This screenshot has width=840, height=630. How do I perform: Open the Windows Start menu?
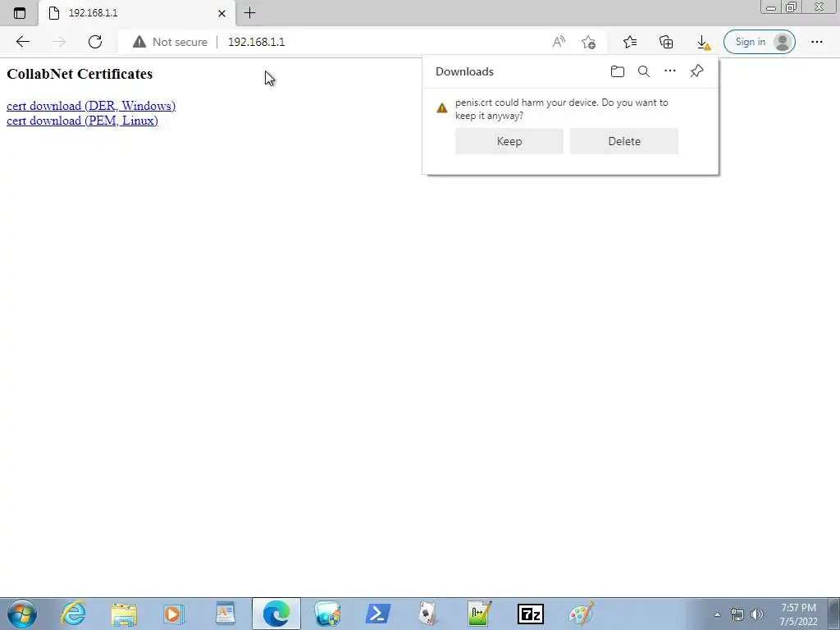[x=22, y=614]
